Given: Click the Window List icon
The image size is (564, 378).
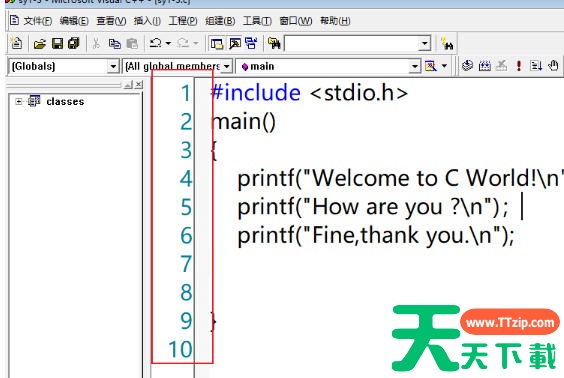Looking at the screenshot, I should tap(251, 43).
